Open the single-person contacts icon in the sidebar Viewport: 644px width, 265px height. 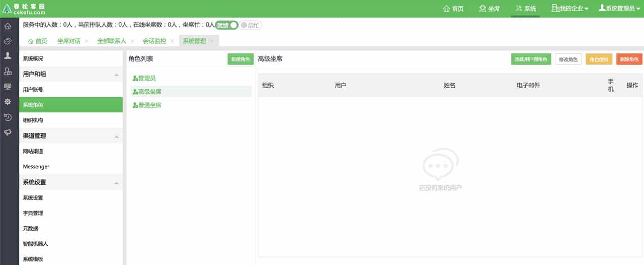8,56
